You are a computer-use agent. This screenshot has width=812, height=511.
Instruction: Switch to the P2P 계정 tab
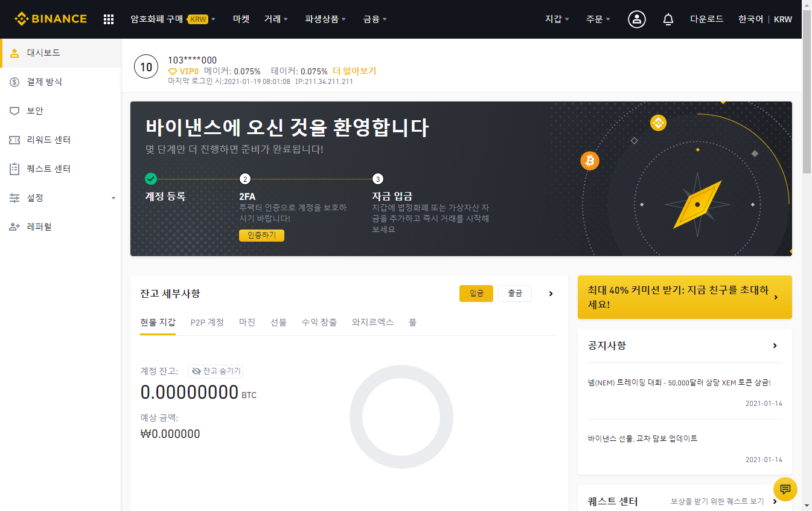207,323
